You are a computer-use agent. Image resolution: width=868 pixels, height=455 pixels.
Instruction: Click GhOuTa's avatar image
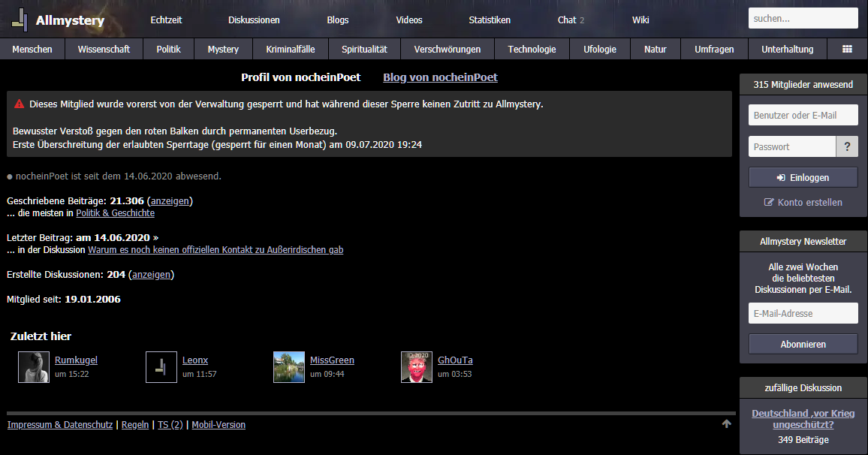pos(417,367)
